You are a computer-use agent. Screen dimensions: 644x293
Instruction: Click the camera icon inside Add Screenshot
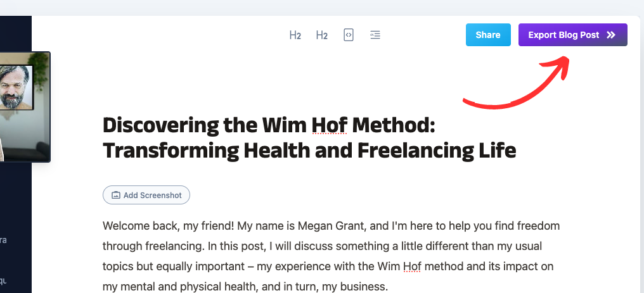116,196
